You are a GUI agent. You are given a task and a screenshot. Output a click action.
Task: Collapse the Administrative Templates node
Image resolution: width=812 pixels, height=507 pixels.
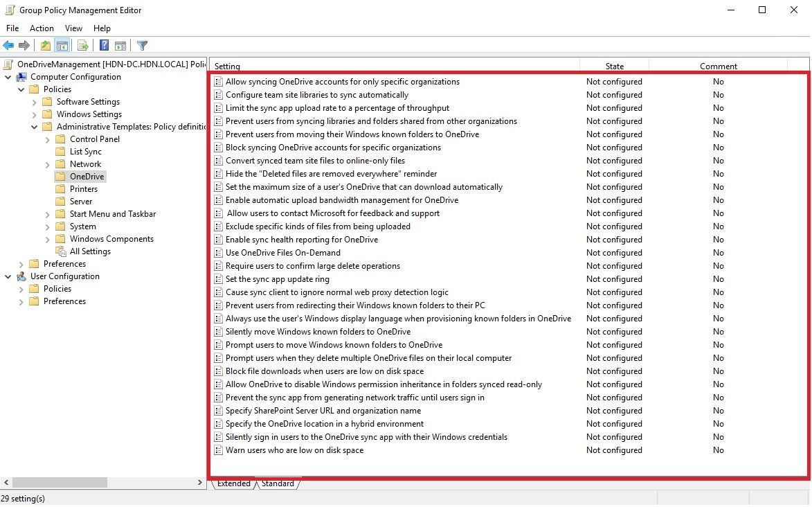(34, 127)
